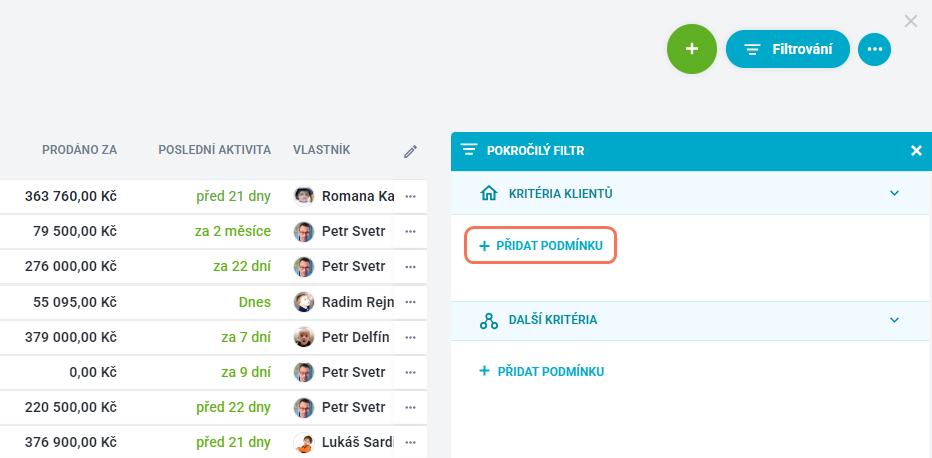This screenshot has height=458, width=932.
Task: Sort by the Prodáno za column header
Action: click(79, 150)
